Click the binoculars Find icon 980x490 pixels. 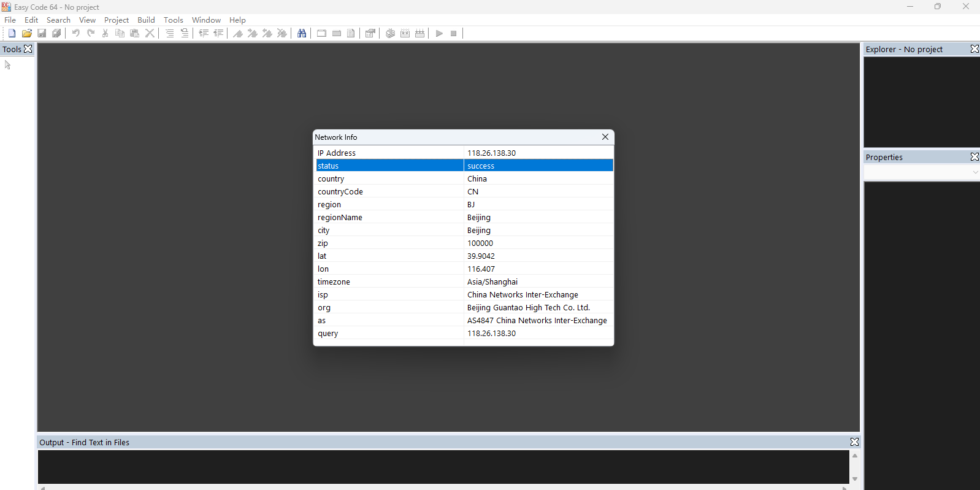(302, 33)
